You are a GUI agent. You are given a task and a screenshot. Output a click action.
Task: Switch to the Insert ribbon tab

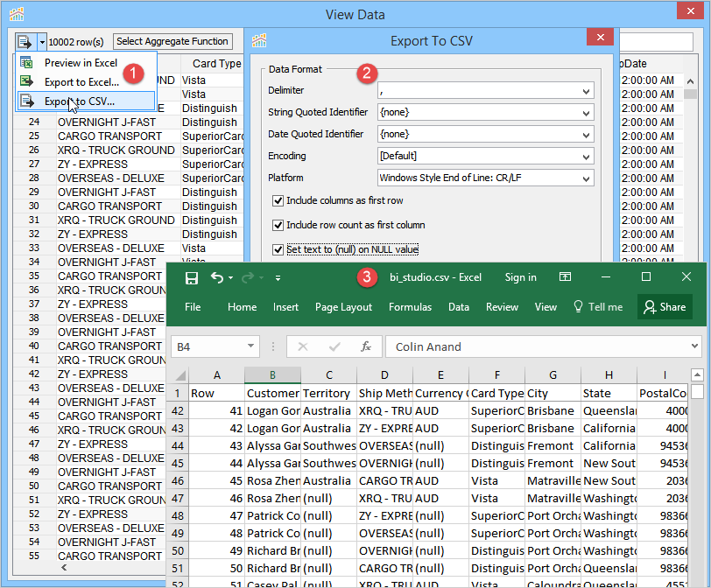tap(285, 307)
